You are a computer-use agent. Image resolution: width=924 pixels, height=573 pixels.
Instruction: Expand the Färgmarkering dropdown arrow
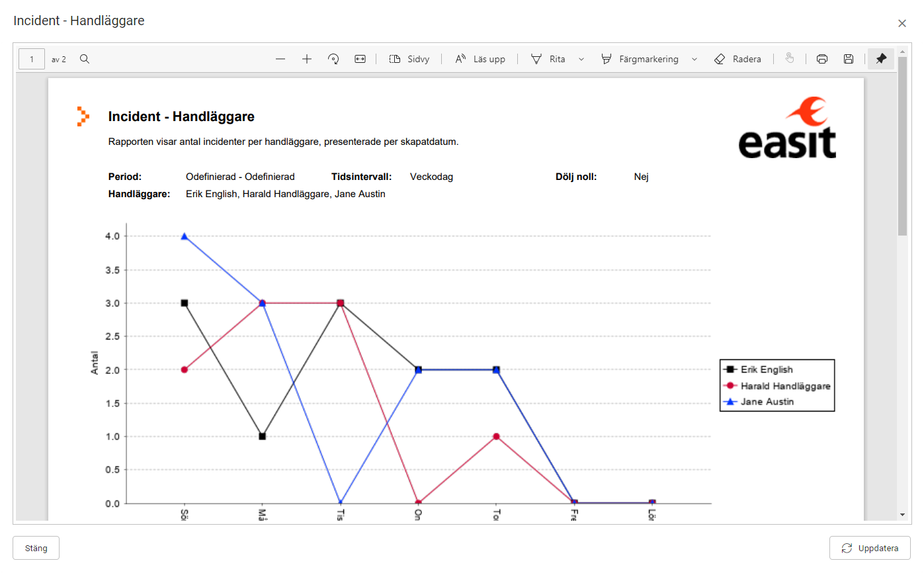coord(694,59)
